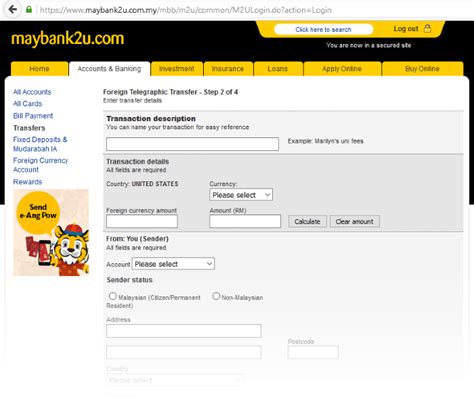Screen dimensions: 474x402
Task: Click the Foreign currency amount field
Action: tap(142, 221)
